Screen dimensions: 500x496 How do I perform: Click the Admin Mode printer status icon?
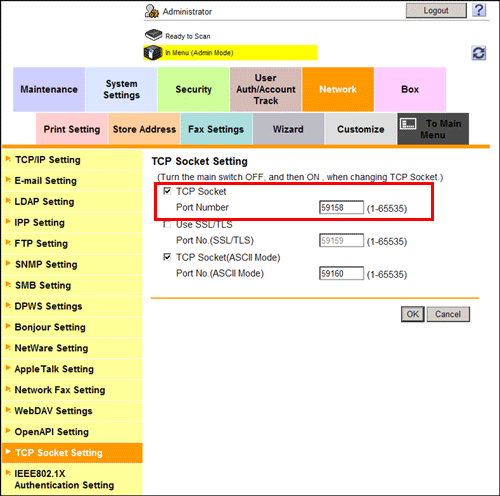tap(153, 53)
